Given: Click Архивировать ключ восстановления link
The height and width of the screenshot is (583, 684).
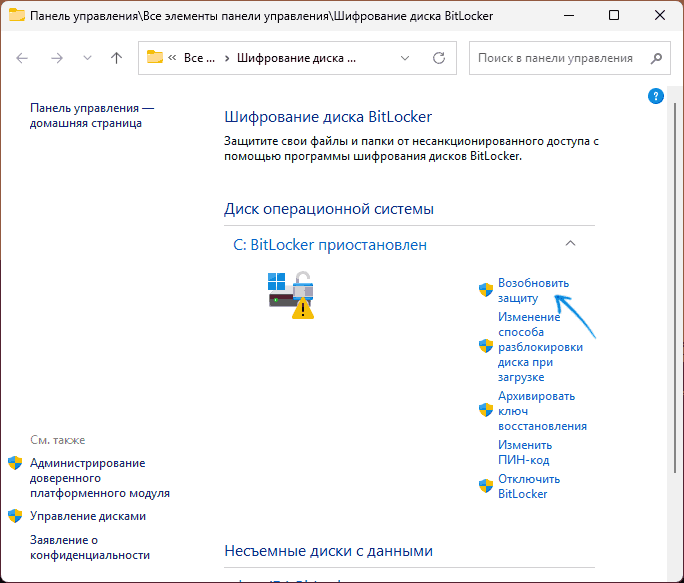Looking at the screenshot, I should pos(542,411).
